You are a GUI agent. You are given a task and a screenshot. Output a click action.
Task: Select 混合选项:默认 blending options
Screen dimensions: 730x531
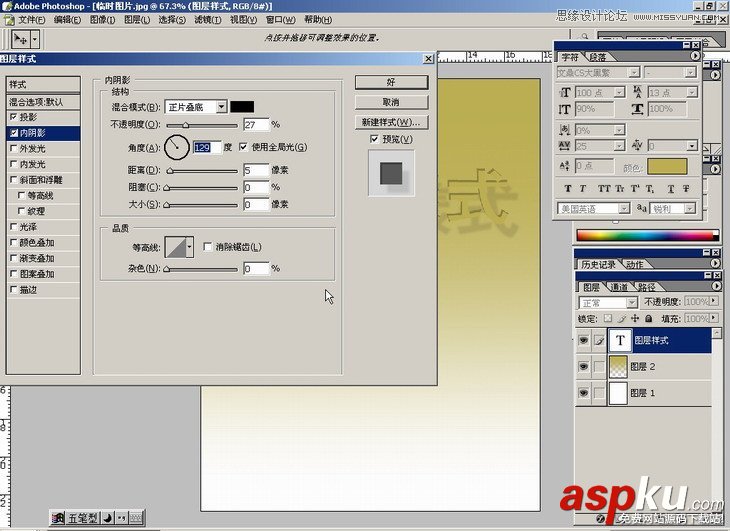click(43, 102)
